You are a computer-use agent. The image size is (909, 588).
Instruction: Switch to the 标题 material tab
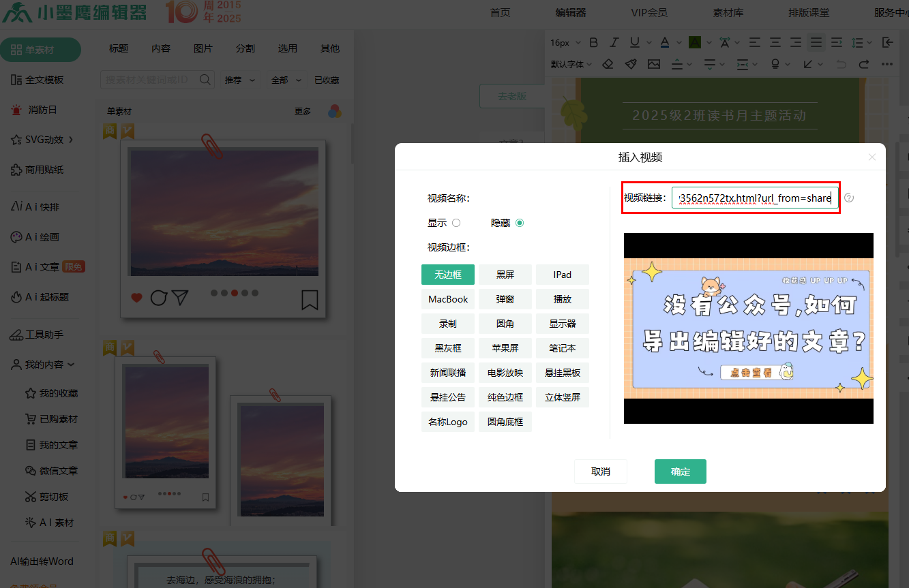119,48
